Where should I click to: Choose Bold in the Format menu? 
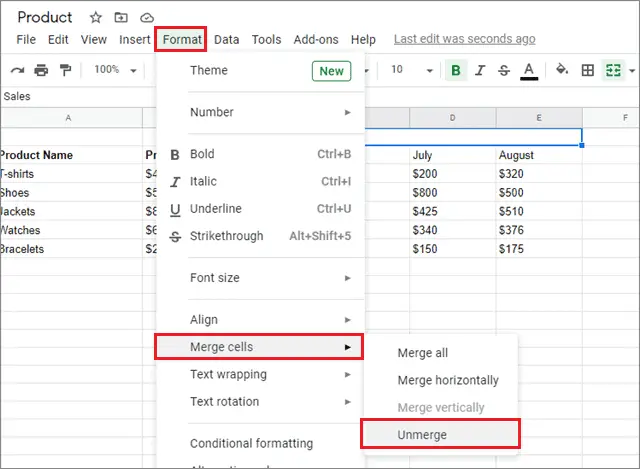(260, 154)
